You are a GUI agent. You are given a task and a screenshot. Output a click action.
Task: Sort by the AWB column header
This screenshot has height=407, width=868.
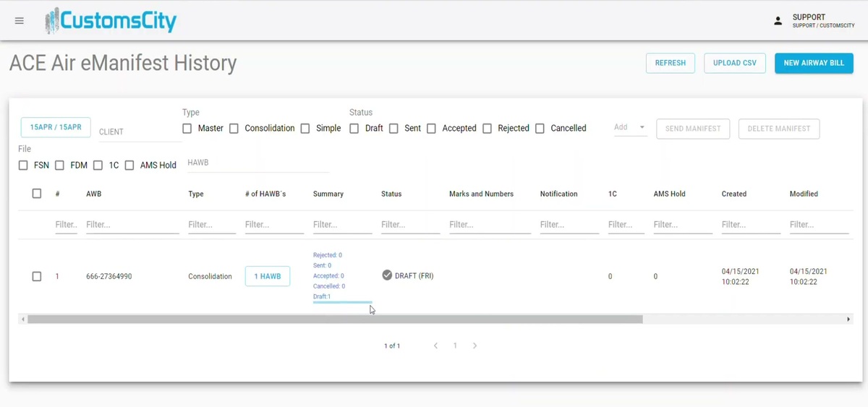(93, 194)
